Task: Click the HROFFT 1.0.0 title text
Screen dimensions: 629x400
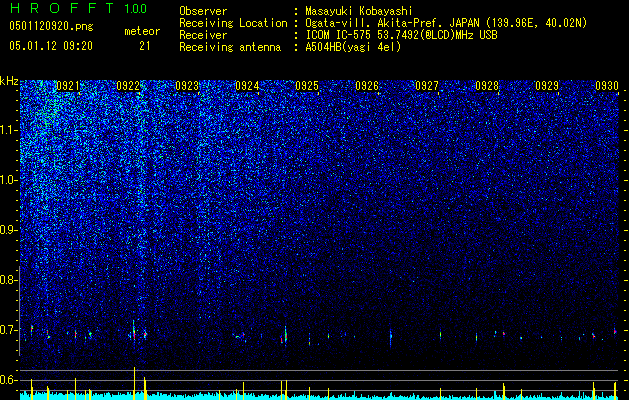Action: pyautogui.click(x=78, y=8)
